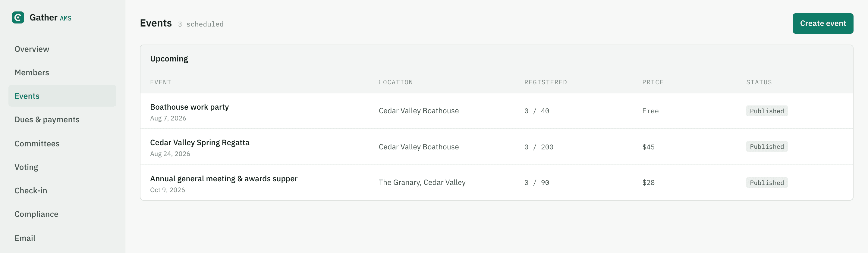
Task: Click the Event column header
Action: [160, 82]
